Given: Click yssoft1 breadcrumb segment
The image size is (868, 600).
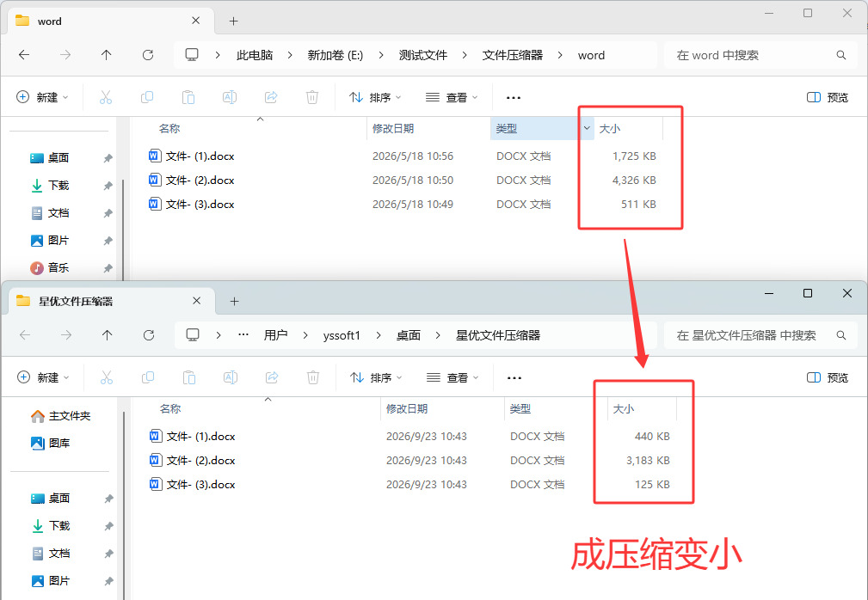Looking at the screenshot, I should (x=342, y=335).
